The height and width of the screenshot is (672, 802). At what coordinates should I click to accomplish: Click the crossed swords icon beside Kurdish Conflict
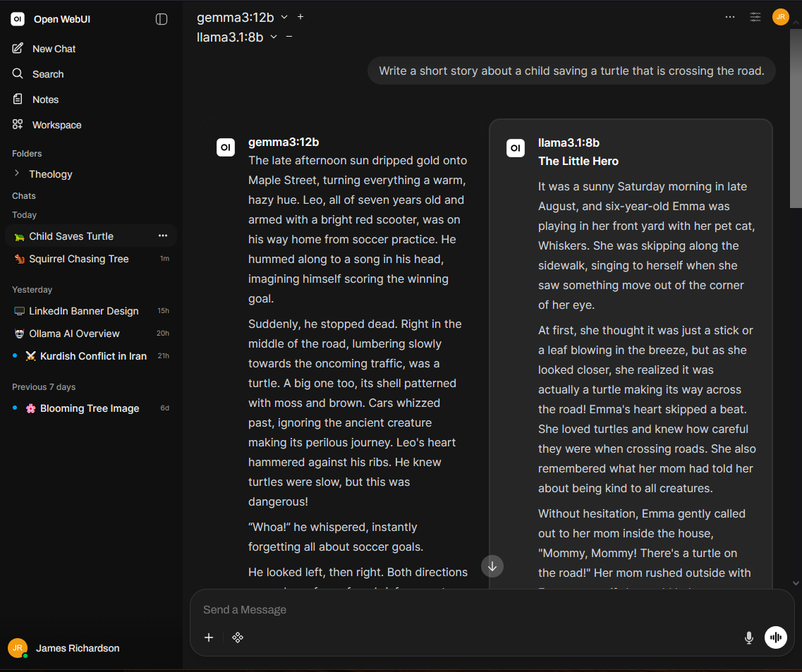click(x=31, y=356)
